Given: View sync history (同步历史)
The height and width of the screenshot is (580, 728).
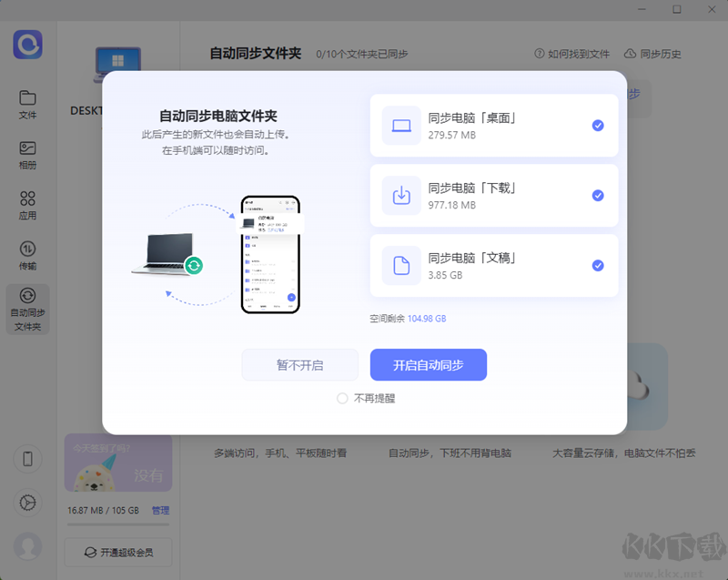Looking at the screenshot, I should point(653,54).
